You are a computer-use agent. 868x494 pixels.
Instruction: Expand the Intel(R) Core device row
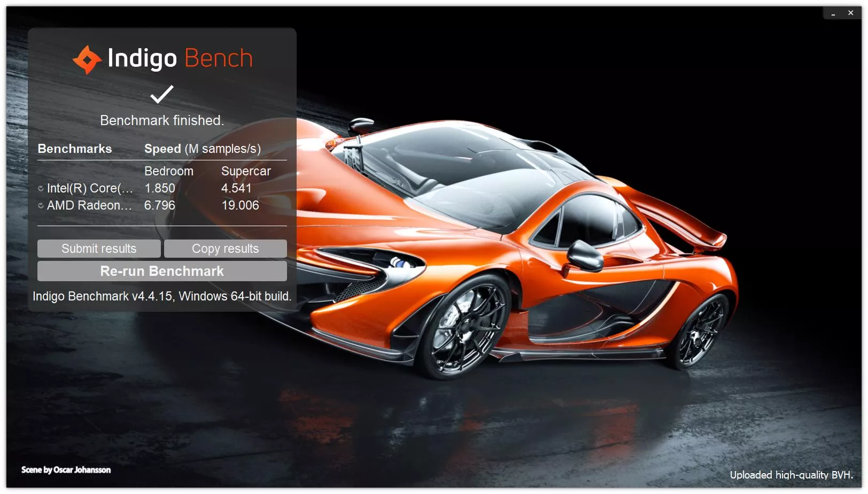(41, 188)
